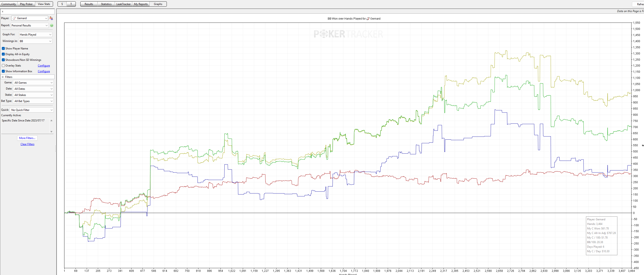Image resolution: width=644 pixels, height=275 pixels.
Task: Disable Showdown/Non SD Winnings
Action: pos(3,60)
